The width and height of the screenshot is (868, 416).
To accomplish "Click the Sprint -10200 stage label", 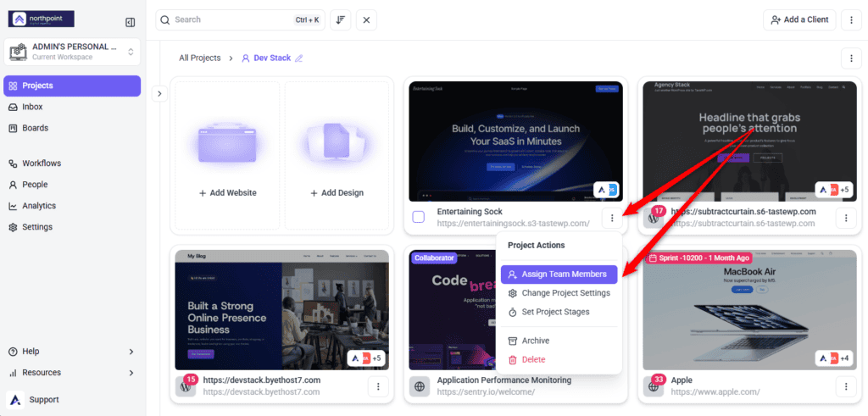I will click(699, 258).
